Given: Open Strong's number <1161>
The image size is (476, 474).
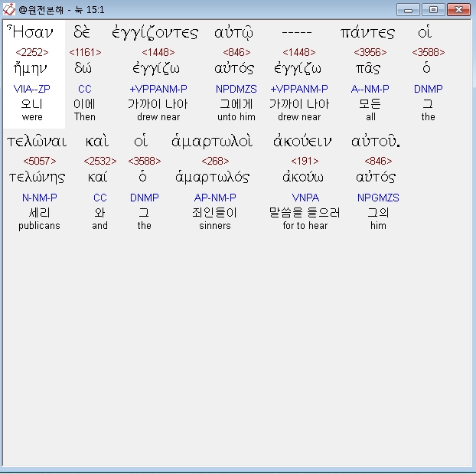Looking at the screenshot, I should (85, 52).
